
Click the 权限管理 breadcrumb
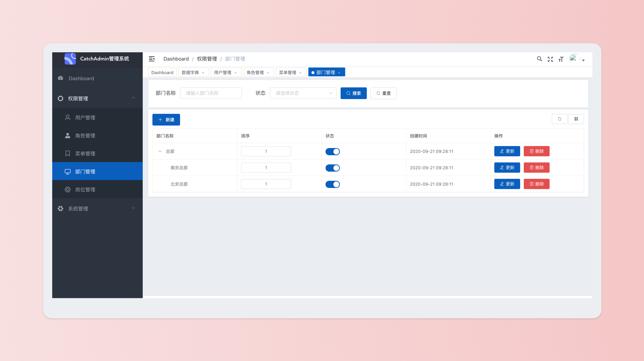207,59
